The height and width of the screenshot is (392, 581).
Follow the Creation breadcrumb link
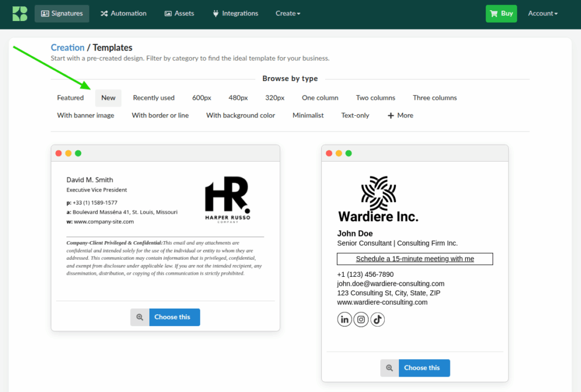(68, 48)
